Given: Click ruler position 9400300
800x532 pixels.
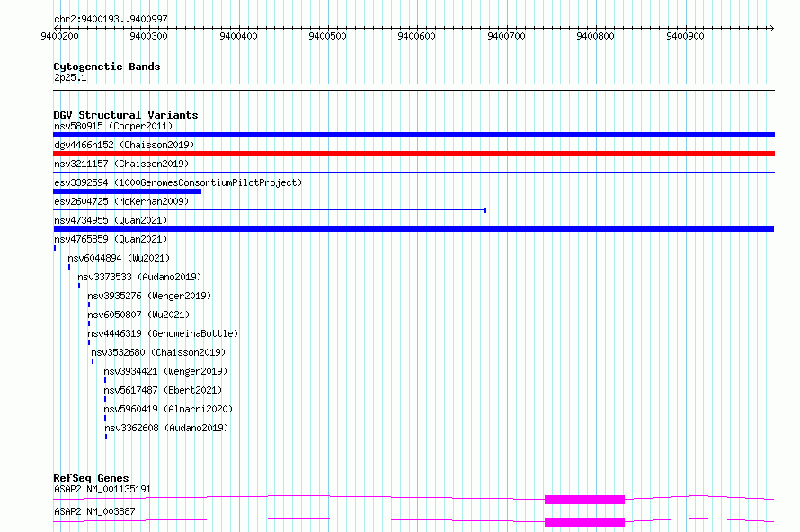Looking at the screenshot, I should tap(149, 36).
